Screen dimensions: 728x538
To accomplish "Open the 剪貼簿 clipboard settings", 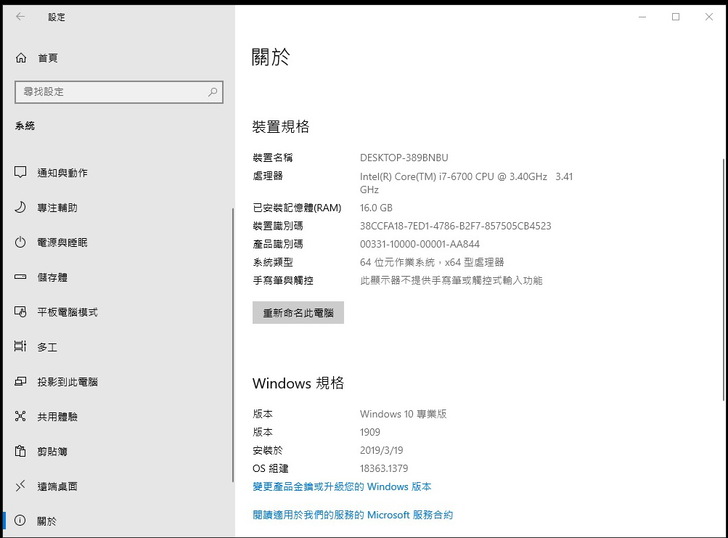I will (x=52, y=452).
